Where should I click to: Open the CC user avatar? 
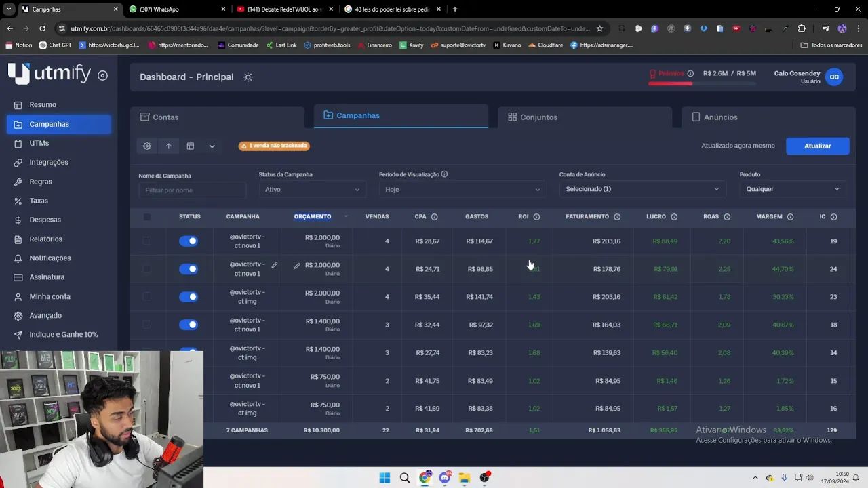click(x=834, y=77)
